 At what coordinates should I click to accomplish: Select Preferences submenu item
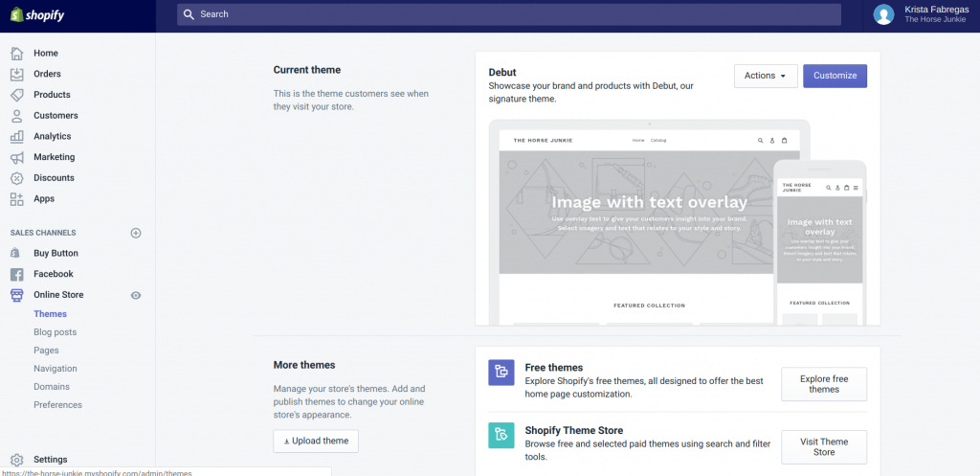tap(57, 405)
